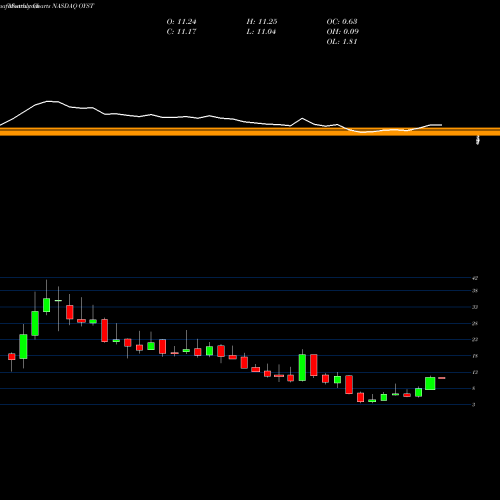Image resolution: width=500 pixels, height=500 pixels.
Task: Select the 'L: 11.04' low value
Action: click(x=261, y=32)
